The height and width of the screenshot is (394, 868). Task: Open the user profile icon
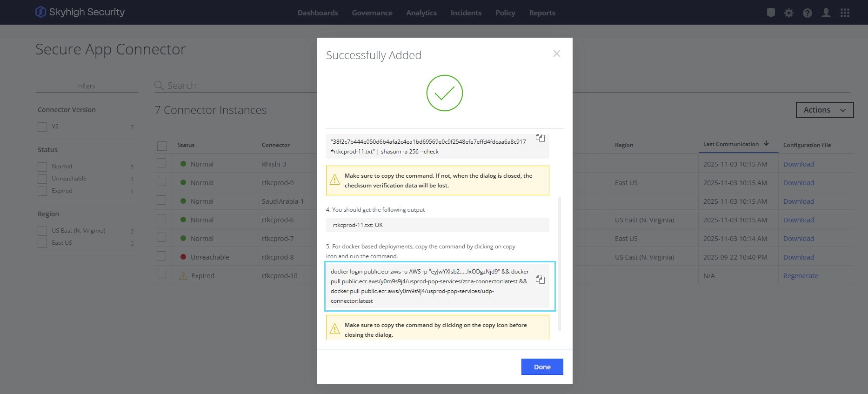point(826,13)
